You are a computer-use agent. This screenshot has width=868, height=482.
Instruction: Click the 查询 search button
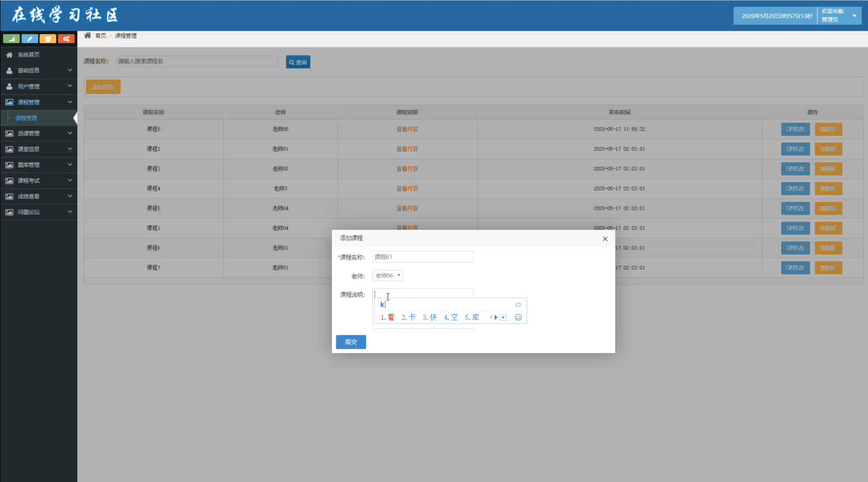(298, 62)
